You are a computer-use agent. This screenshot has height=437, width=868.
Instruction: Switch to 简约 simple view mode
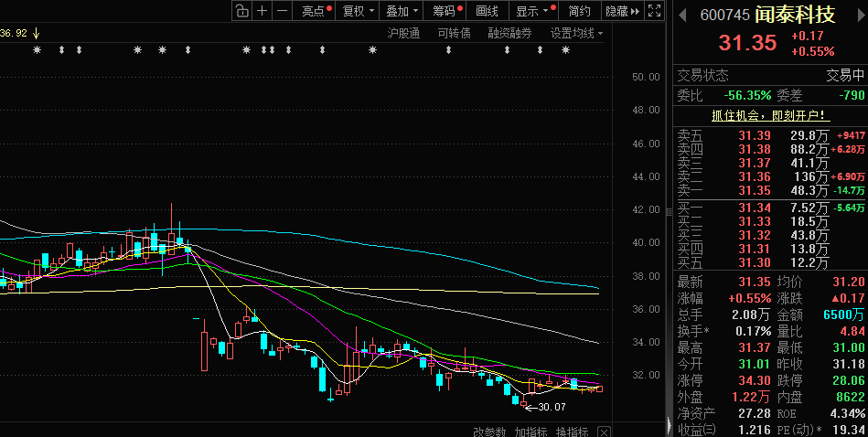(x=579, y=10)
